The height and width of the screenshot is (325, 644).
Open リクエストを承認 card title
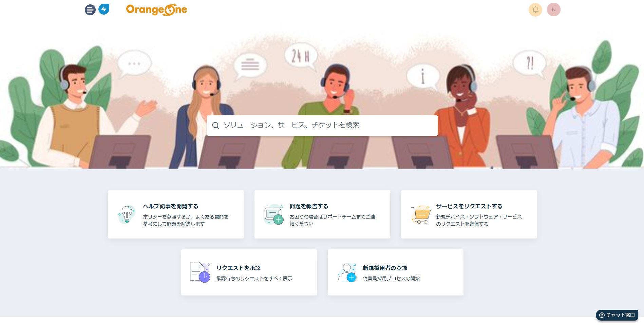(239, 268)
